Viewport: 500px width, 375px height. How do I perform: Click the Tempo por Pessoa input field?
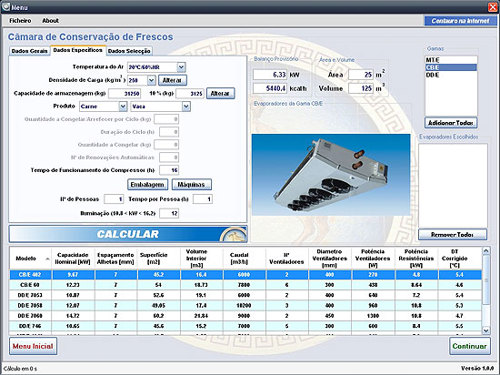(x=203, y=199)
